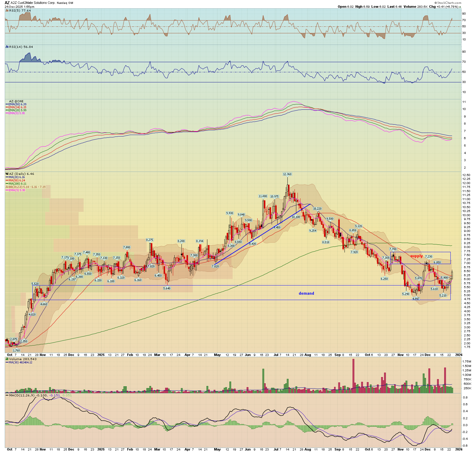The width and height of the screenshot is (476, 452).
Task: Click the AZ:$ONE ratio panel title
Action: (16, 101)
